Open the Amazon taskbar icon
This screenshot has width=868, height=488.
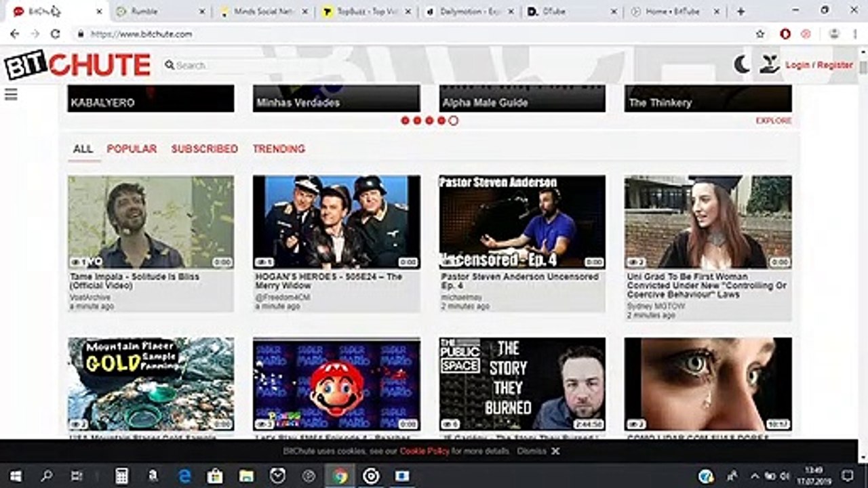pos(153,476)
